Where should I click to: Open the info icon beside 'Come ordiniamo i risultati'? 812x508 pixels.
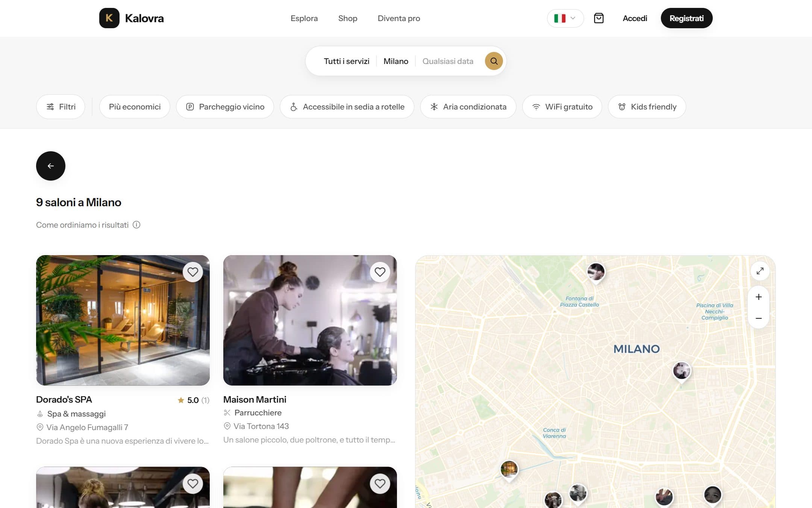click(136, 225)
